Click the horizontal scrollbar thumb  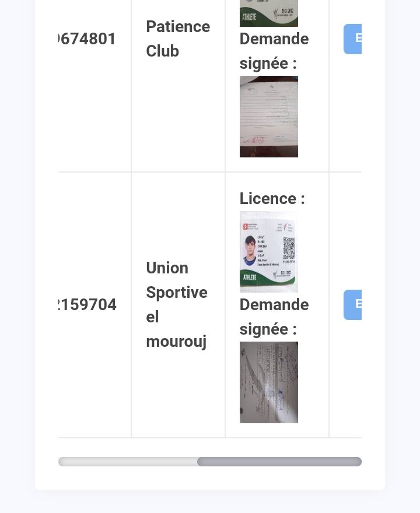click(x=279, y=462)
